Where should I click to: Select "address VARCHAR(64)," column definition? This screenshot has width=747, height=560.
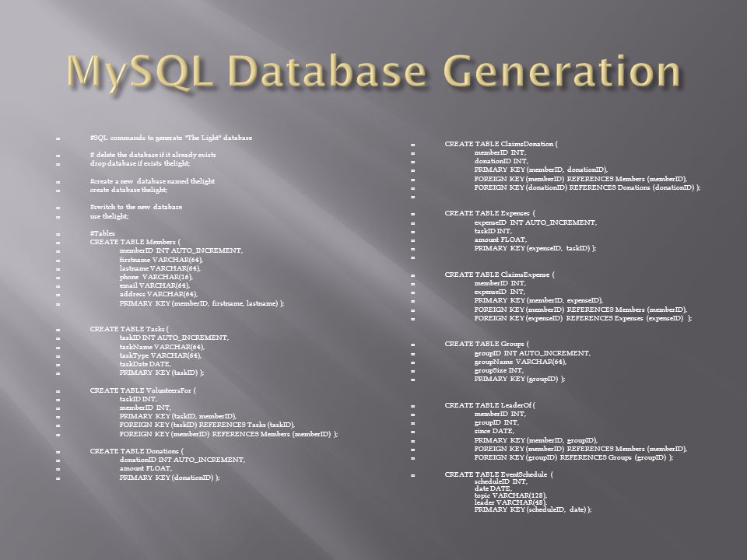coord(159,294)
